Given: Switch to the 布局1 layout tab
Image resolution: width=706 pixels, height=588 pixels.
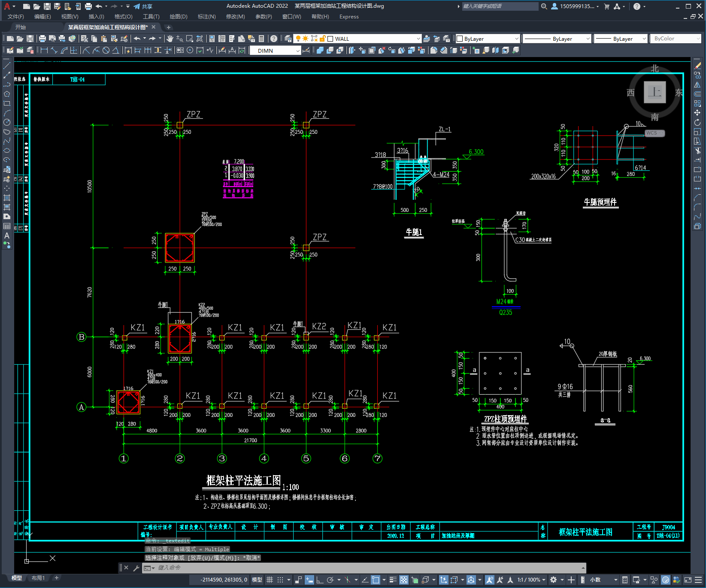Looking at the screenshot, I should (38, 578).
